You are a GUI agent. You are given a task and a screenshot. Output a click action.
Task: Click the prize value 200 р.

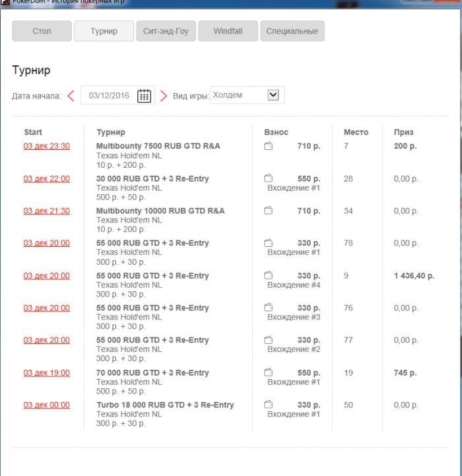tap(405, 146)
